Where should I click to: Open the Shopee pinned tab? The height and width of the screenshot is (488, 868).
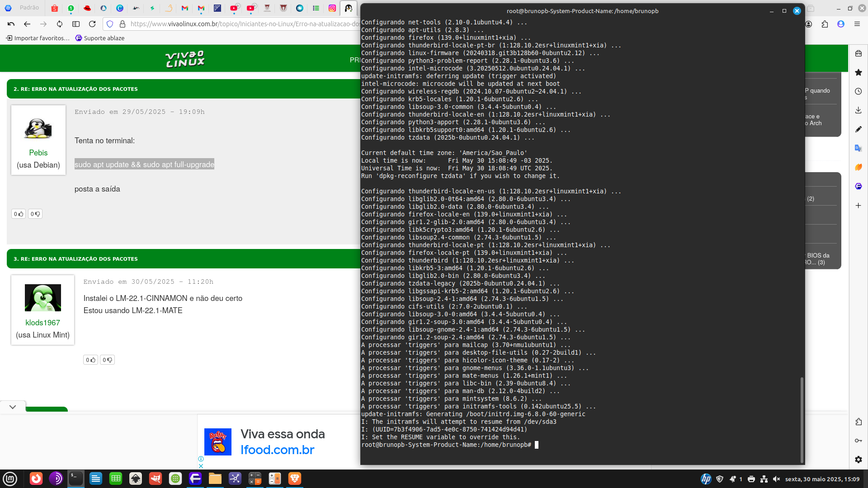point(55,8)
